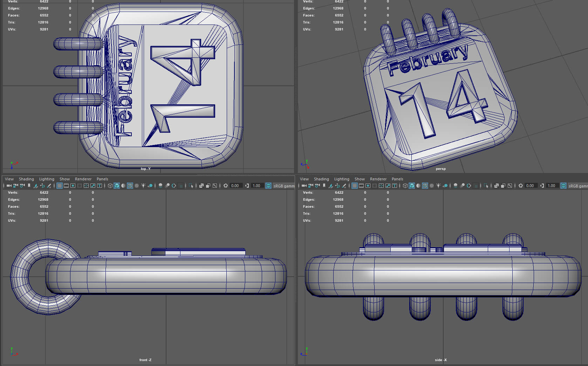
Task: Toggle Wireframe shading in front viewport
Action: pos(110,186)
